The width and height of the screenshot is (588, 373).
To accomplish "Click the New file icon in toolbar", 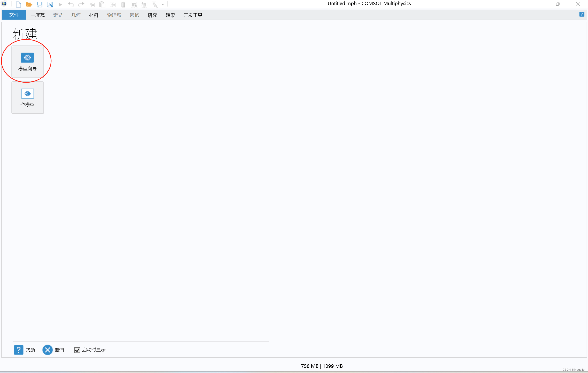I will point(19,4).
